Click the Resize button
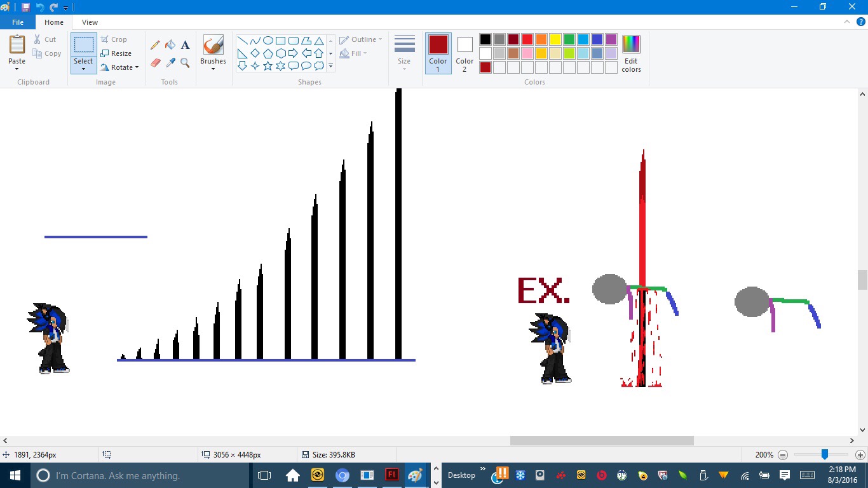 (116, 53)
